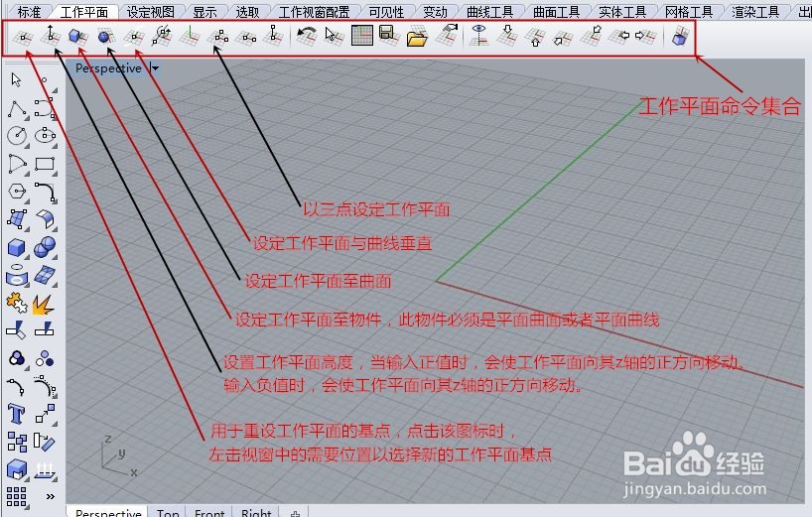Click the Undo CPlane change arrow icon
This screenshot has height=517, width=812.
(x=307, y=36)
